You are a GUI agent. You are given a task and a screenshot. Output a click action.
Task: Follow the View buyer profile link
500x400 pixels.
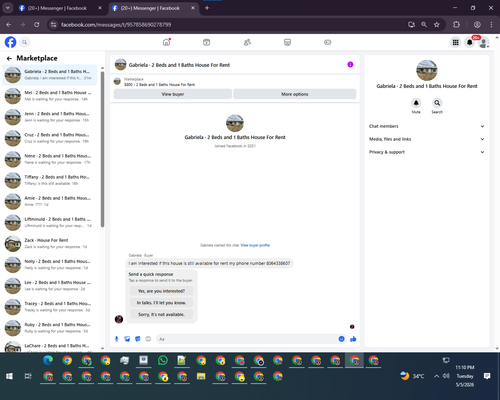coord(255,245)
